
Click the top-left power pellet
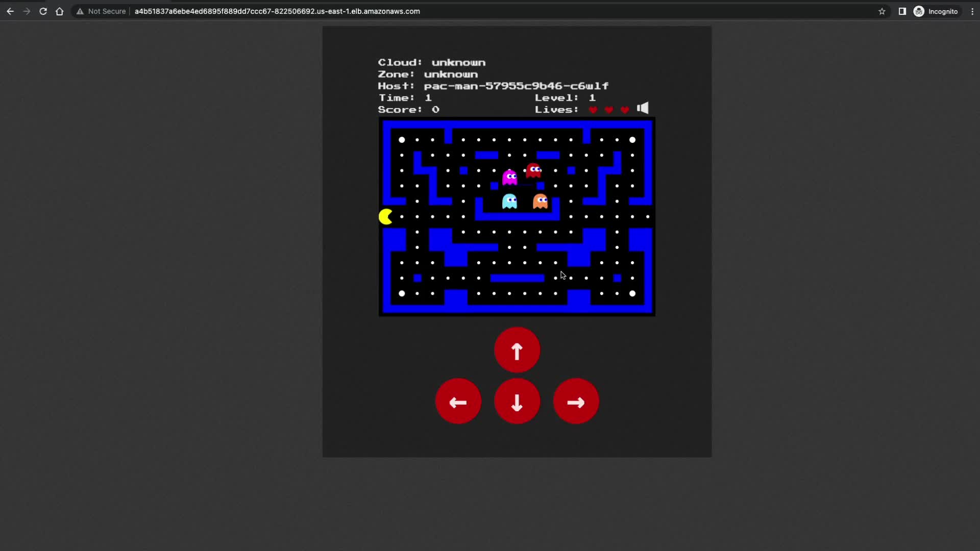pyautogui.click(x=402, y=140)
